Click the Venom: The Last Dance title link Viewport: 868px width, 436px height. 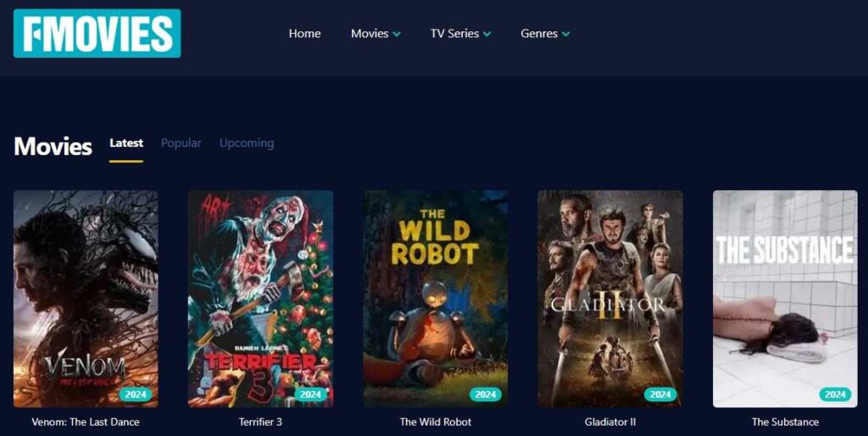click(86, 422)
